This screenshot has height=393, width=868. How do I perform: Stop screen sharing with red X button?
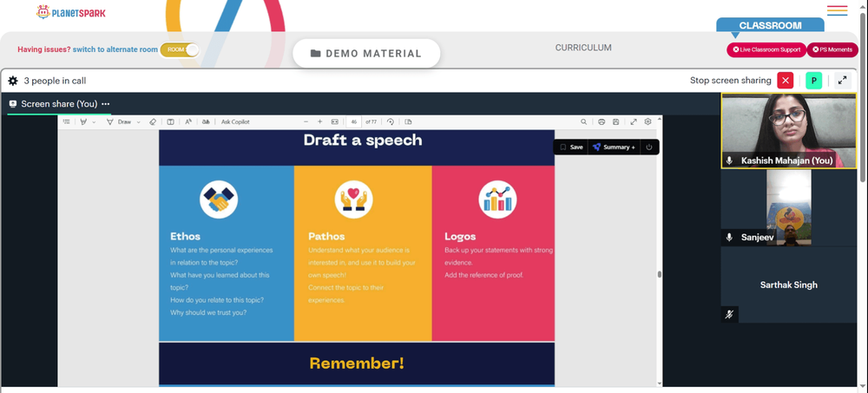(x=785, y=81)
